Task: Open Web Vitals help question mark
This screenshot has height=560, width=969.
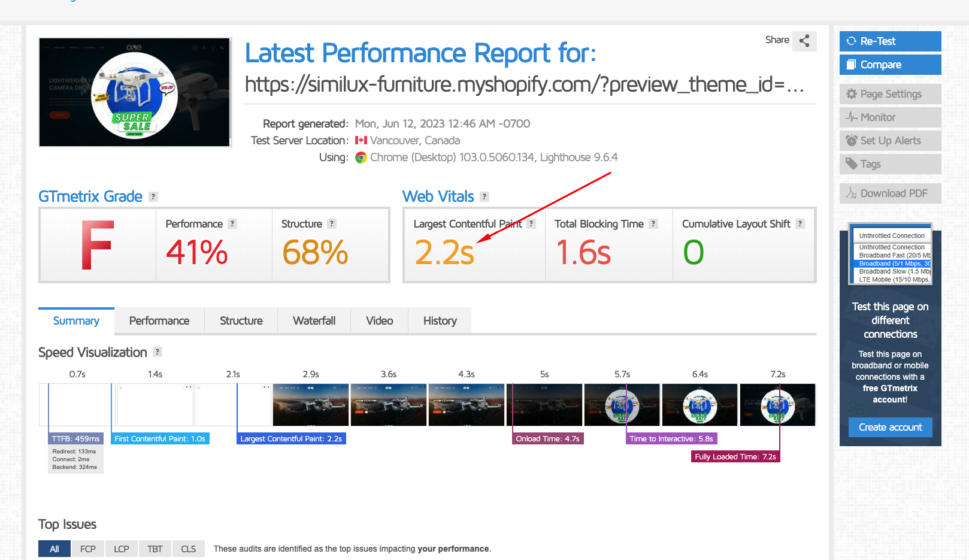Action: click(484, 196)
